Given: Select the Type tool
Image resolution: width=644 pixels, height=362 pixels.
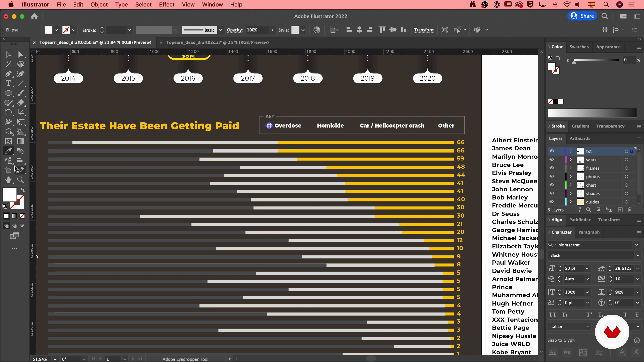Looking at the screenshot, I should [x=8, y=83].
